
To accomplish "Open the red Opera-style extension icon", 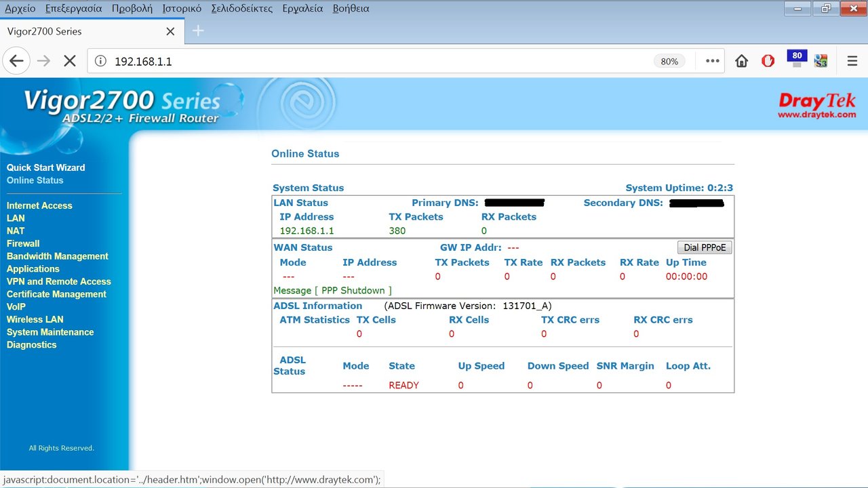I will [768, 61].
